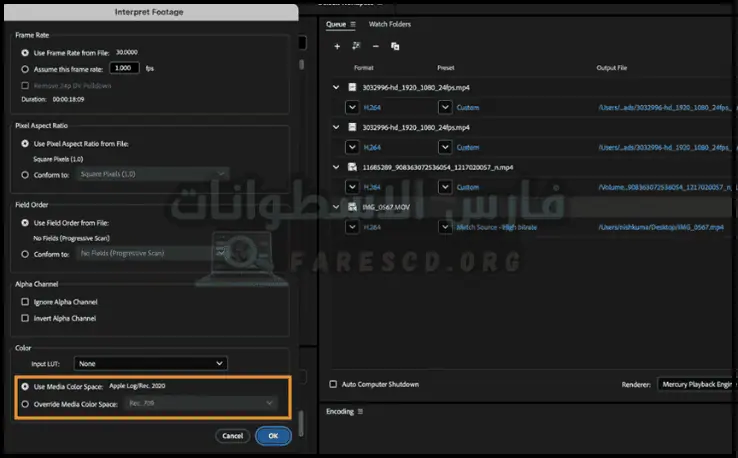Click the frame rate fps input field
The height and width of the screenshot is (458, 738).
pyautogui.click(x=124, y=69)
